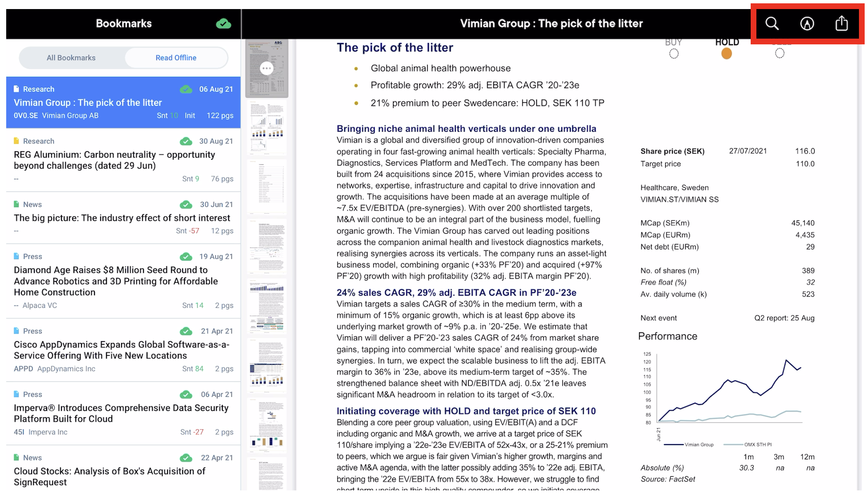
Task: Tap Research document icon on Vimian Group row
Action: (x=17, y=89)
